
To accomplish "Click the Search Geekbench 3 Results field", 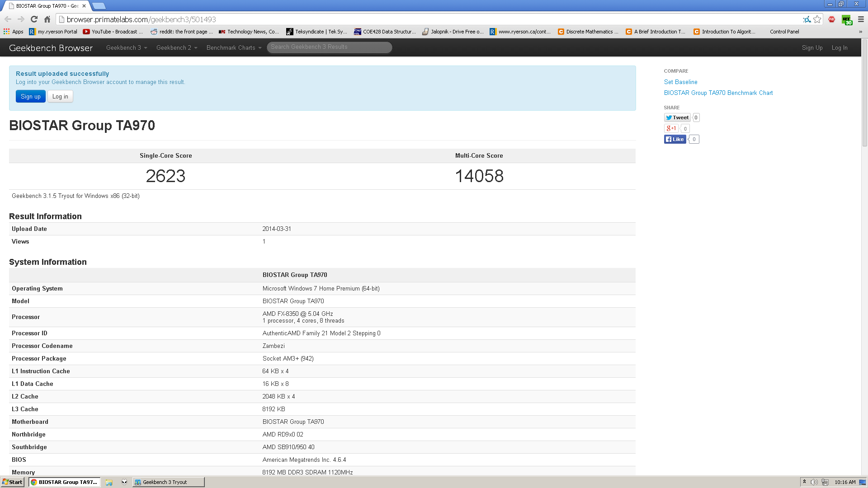I will [329, 47].
